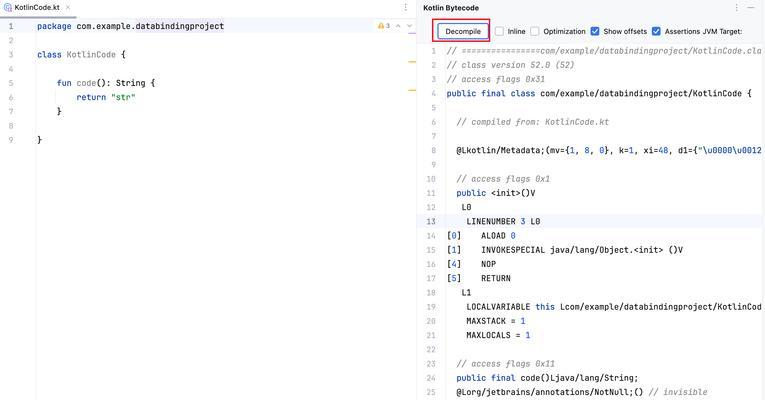765x400 pixels.
Task: Click the @Lkotlin/Metadata annotation line
Action: 609,150
